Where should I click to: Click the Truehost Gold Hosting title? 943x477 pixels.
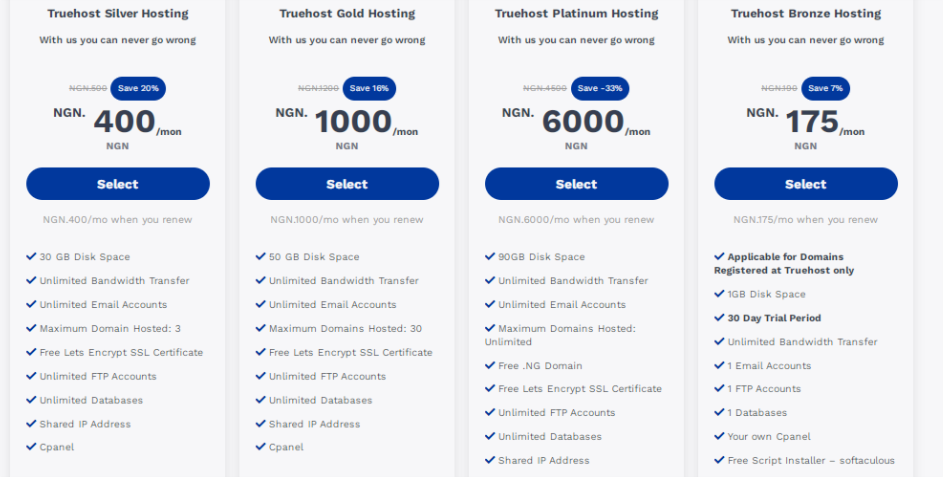tap(347, 13)
